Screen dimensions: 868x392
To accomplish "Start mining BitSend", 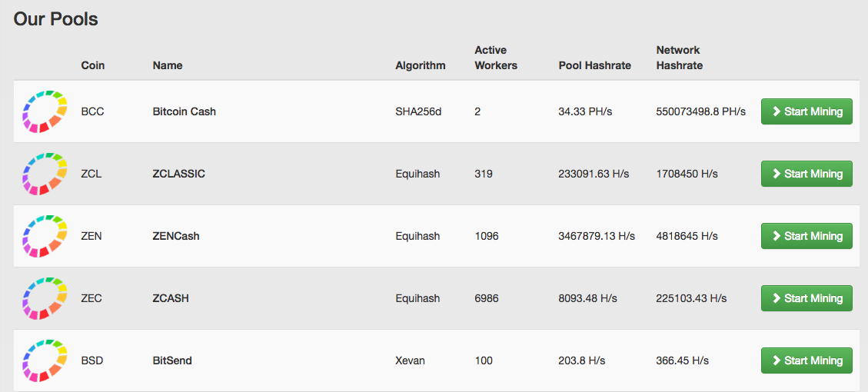I will [806, 360].
